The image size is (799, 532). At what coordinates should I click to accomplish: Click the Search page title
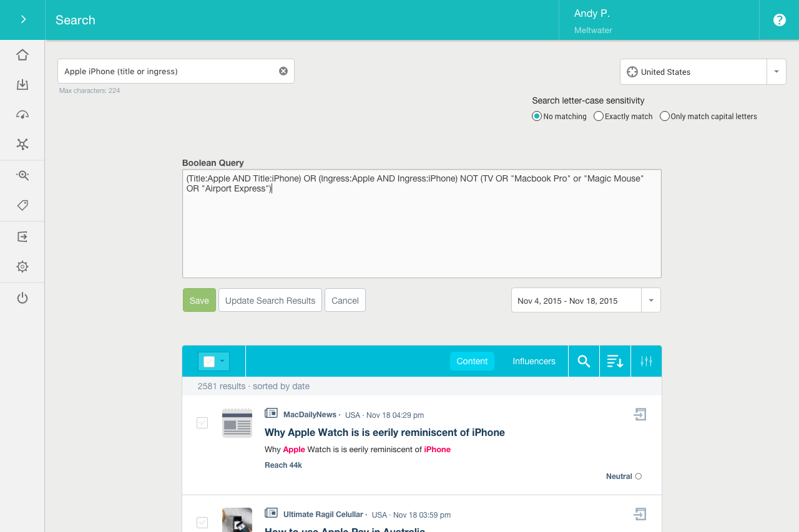click(x=76, y=20)
